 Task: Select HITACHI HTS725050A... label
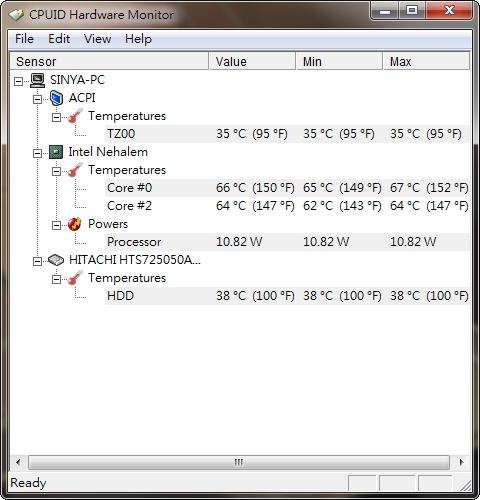point(135,260)
